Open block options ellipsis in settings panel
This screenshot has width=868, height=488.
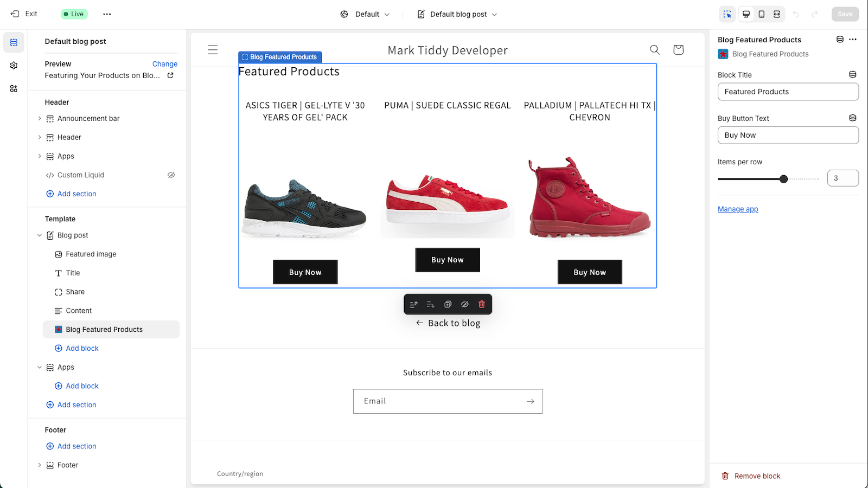[x=853, y=40]
